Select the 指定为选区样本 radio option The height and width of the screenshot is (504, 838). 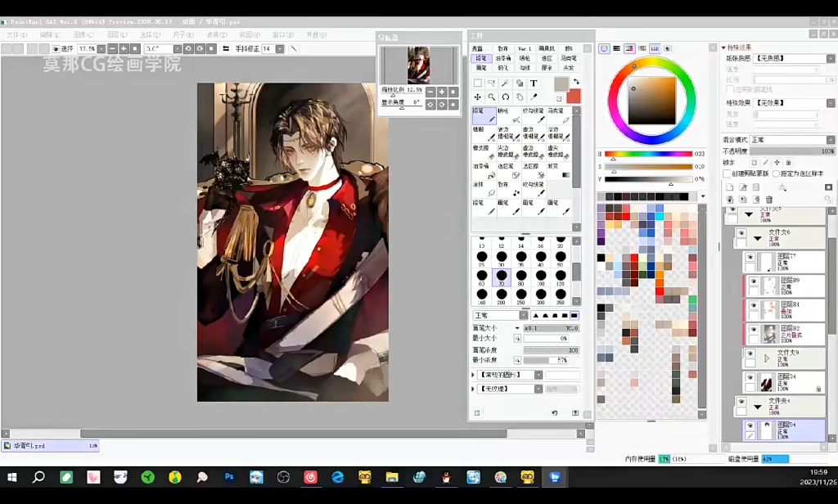(x=776, y=173)
